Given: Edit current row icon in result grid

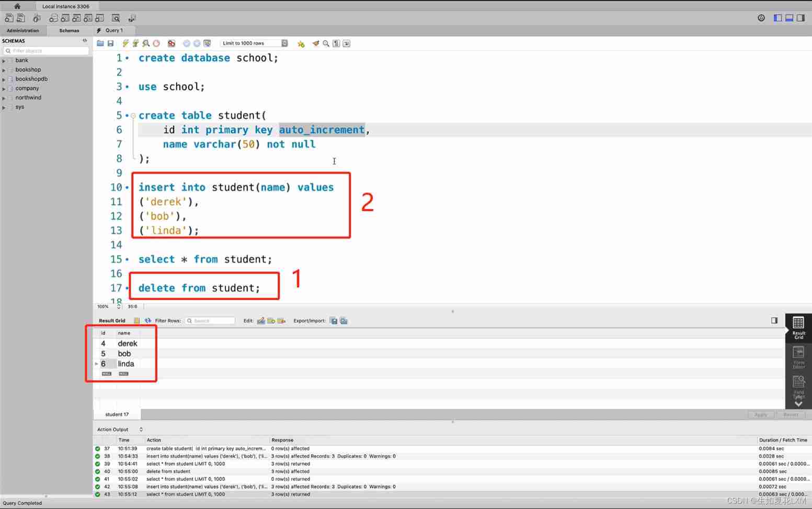Looking at the screenshot, I should tap(261, 320).
